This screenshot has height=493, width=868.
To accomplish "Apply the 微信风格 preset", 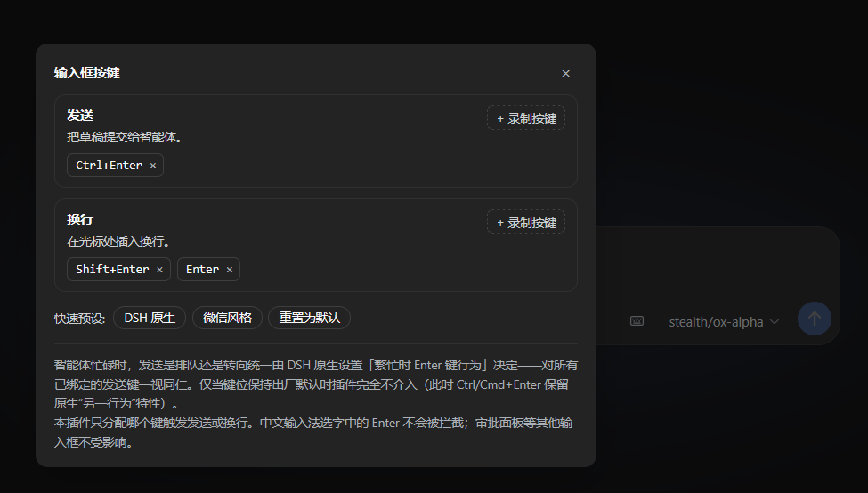I will point(227,318).
